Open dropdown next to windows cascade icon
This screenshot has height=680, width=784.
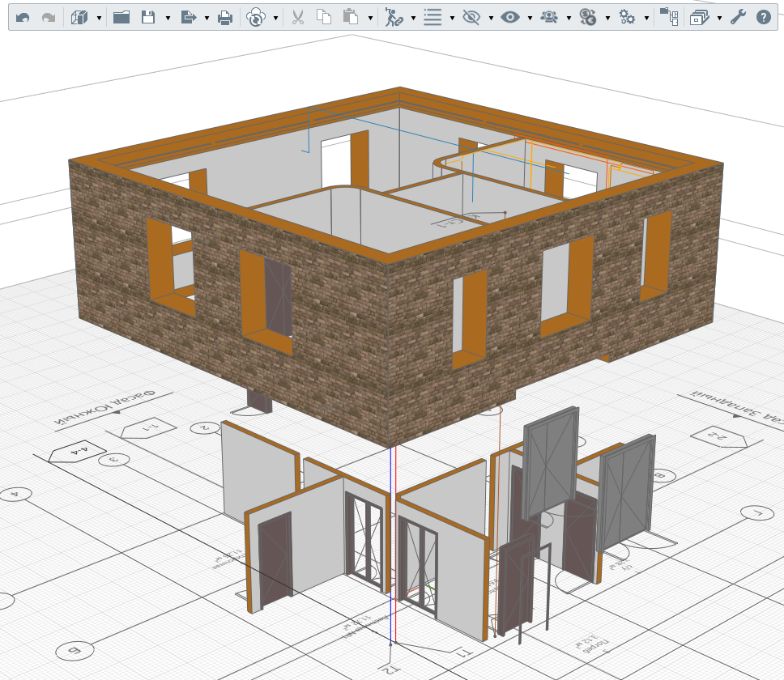[719, 19]
